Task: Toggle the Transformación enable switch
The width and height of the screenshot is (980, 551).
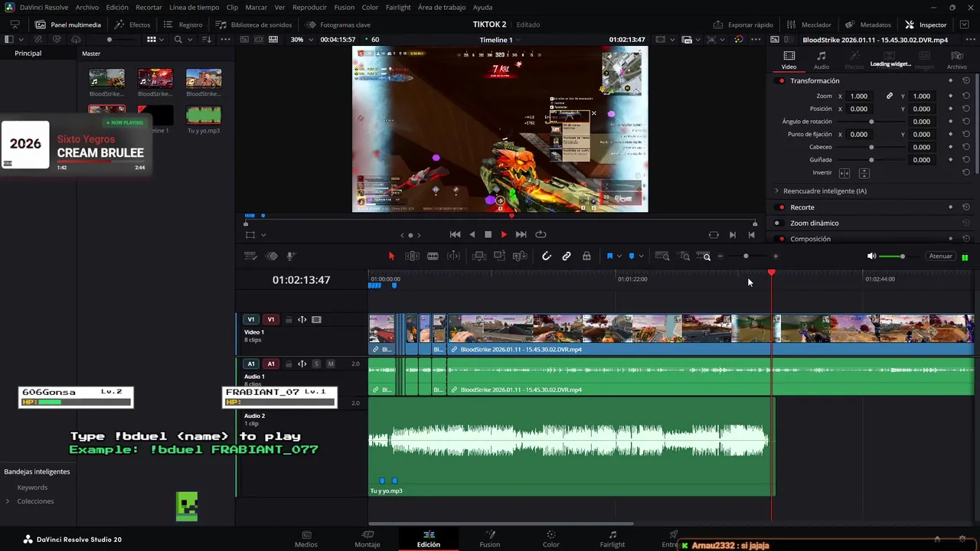Action: click(781, 81)
